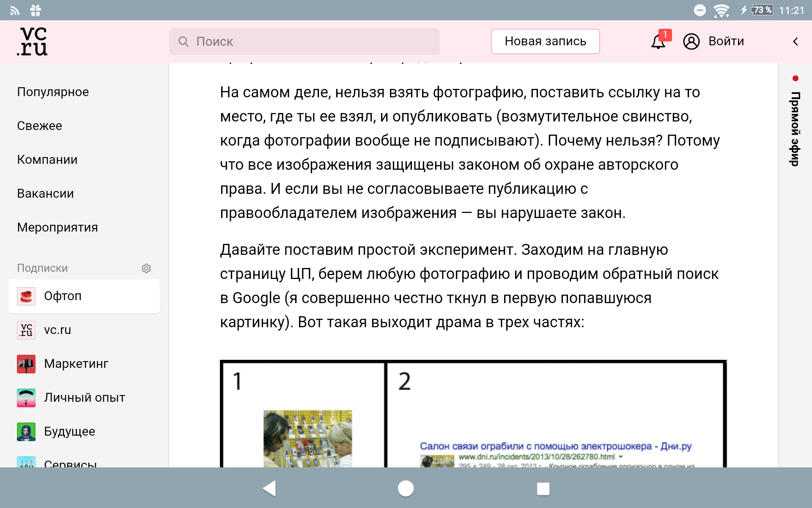Open subscriptions settings gear
The width and height of the screenshot is (812, 508).
coord(146,268)
